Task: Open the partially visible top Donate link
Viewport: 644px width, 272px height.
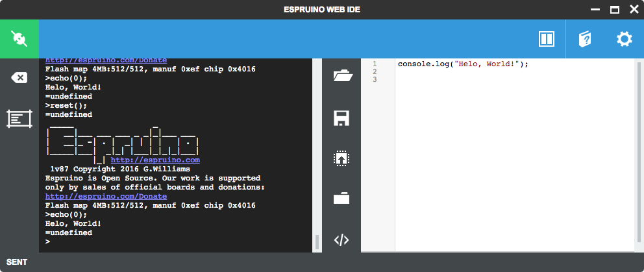Action: (x=106, y=60)
